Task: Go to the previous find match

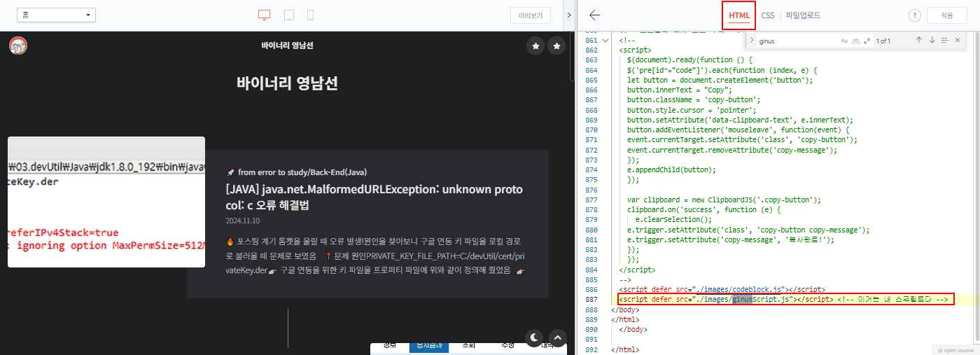Action: [x=918, y=41]
